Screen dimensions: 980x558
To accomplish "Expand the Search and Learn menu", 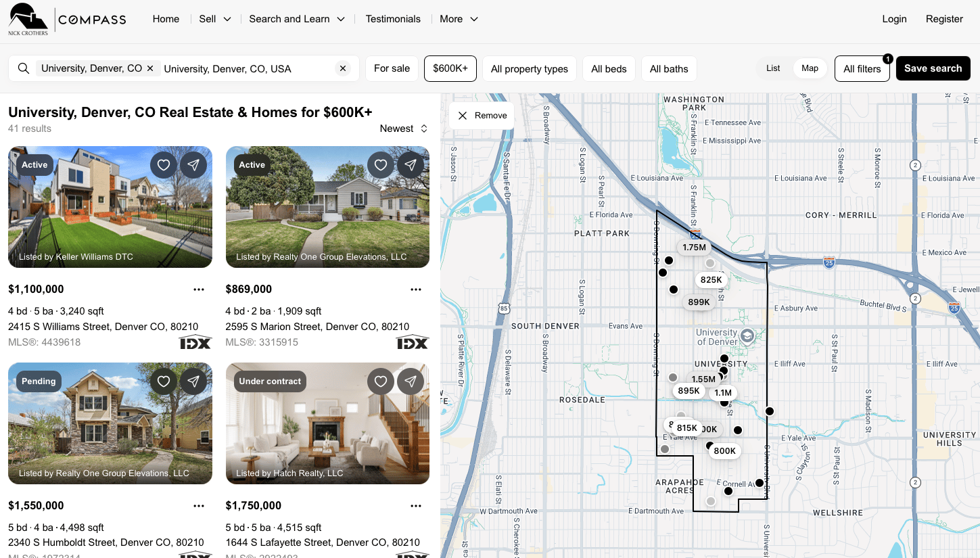I will [x=297, y=19].
